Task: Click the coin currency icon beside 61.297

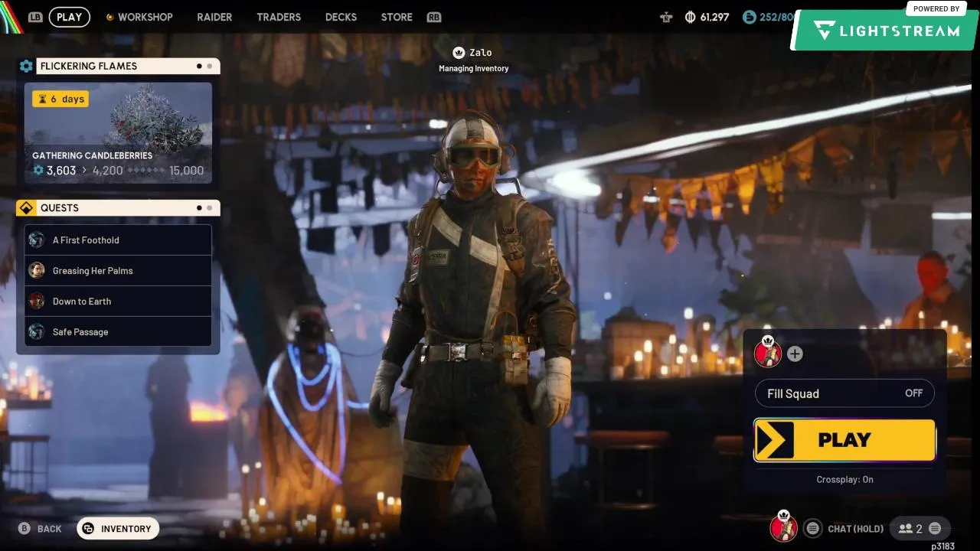Action: pyautogui.click(x=690, y=17)
